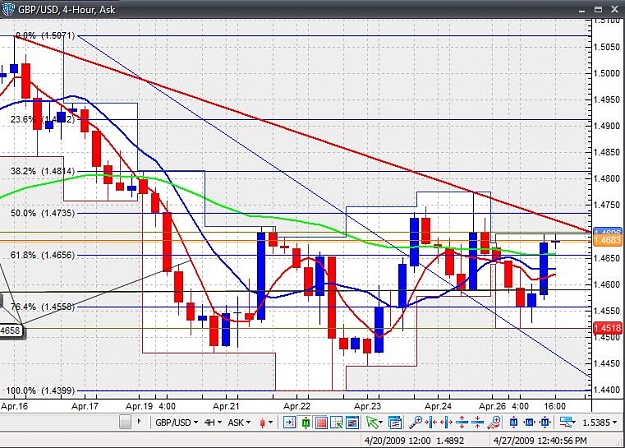
Task: Open the candlestick chart type dropdown
Action: pyautogui.click(x=266, y=422)
